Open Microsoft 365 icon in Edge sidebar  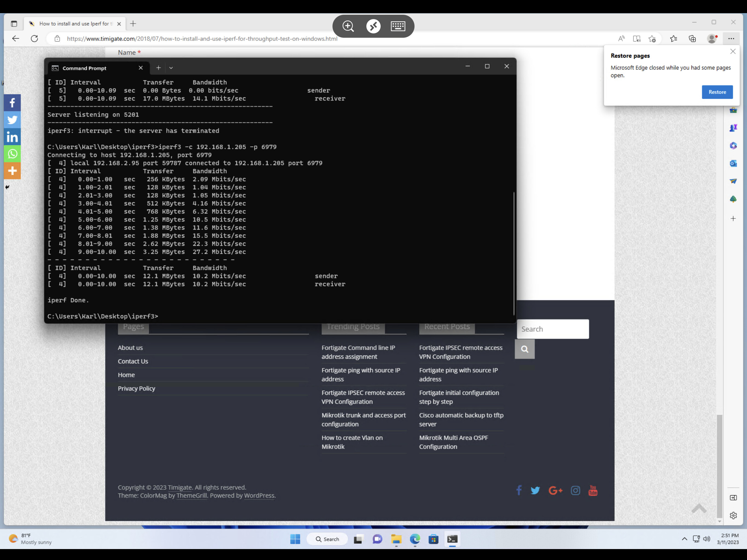(733, 145)
